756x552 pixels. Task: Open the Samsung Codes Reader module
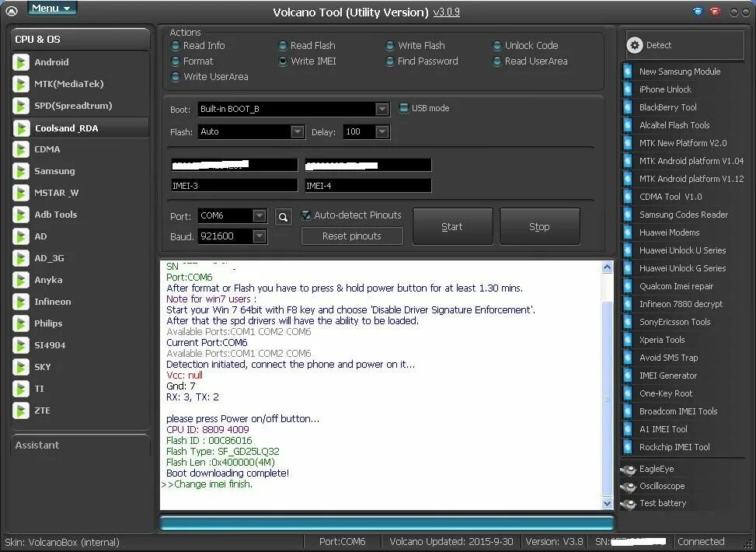[x=683, y=215]
